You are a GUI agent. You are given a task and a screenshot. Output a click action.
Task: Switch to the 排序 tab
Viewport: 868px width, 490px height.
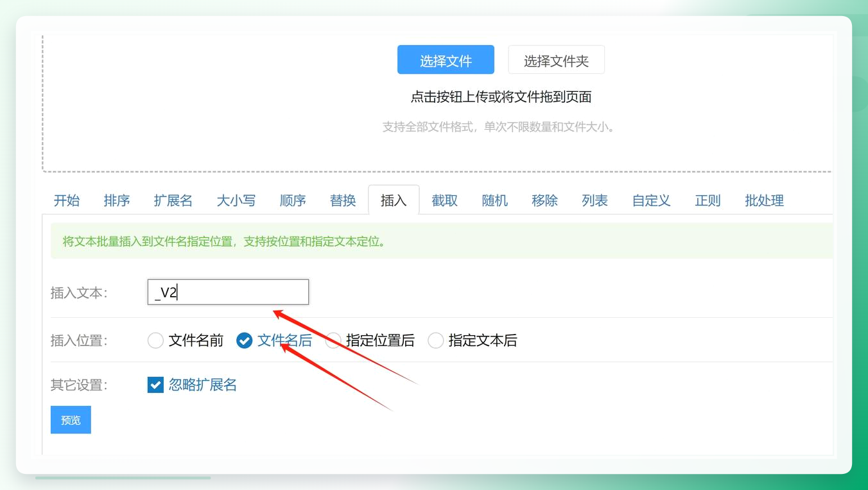[117, 200]
